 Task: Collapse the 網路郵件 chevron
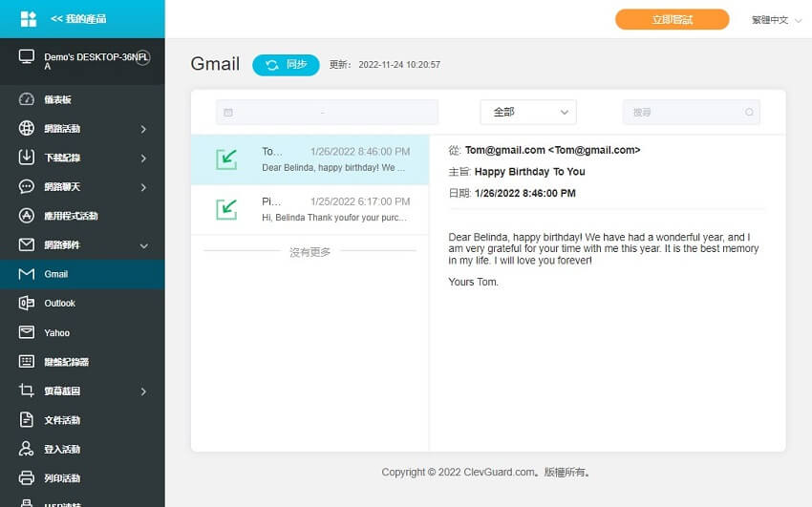pyautogui.click(x=144, y=245)
